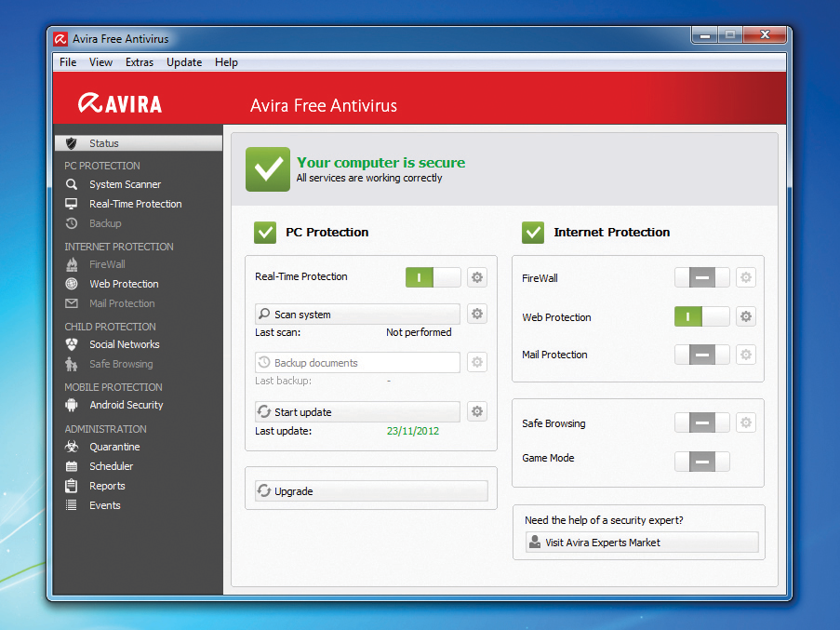Switch to the Status tab

tap(103, 143)
